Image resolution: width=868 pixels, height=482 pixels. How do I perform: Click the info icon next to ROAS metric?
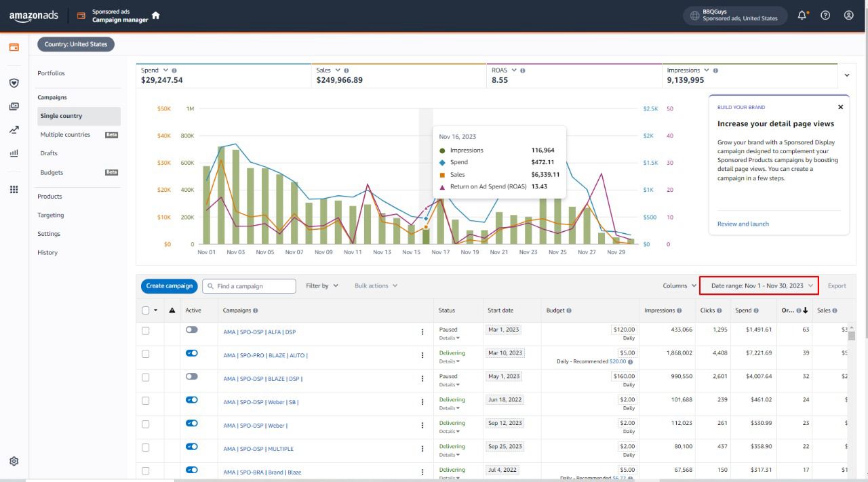click(523, 71)
